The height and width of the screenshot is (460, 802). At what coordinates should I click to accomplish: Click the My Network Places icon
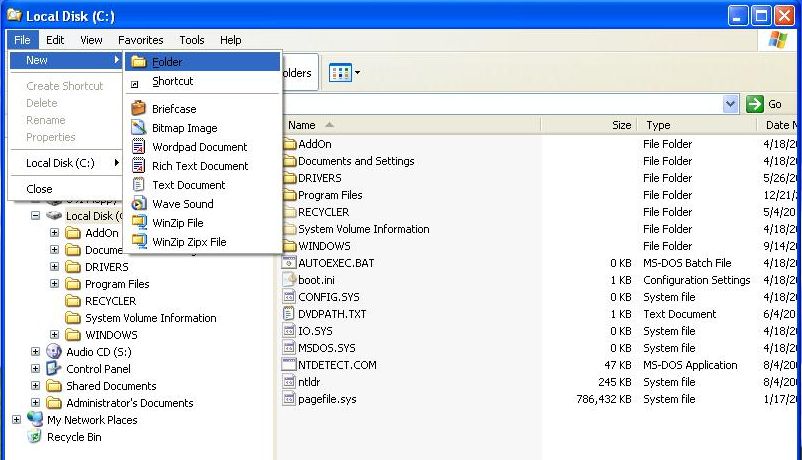[35, 420]
